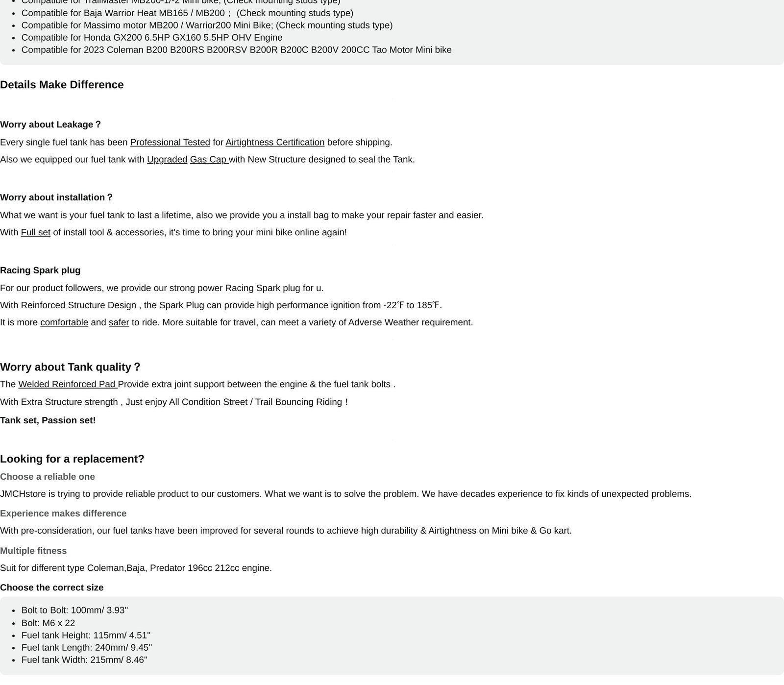Click the underlined Upgraded word

point(167,160)
